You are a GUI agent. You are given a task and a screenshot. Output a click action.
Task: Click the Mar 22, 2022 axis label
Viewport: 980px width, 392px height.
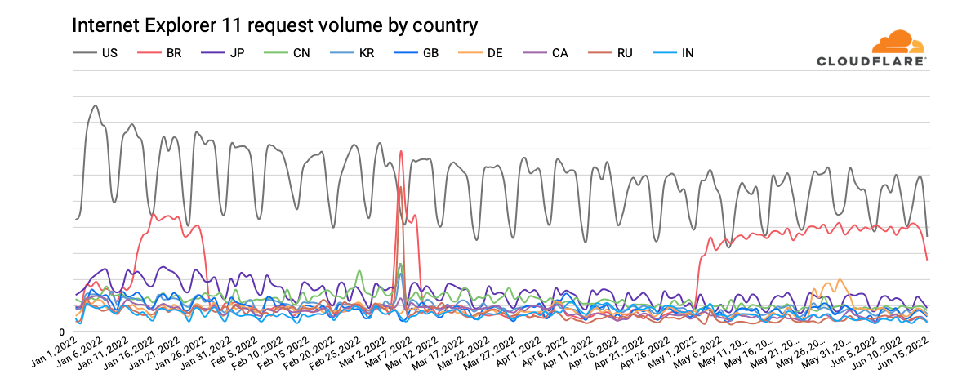coord(463,354)
